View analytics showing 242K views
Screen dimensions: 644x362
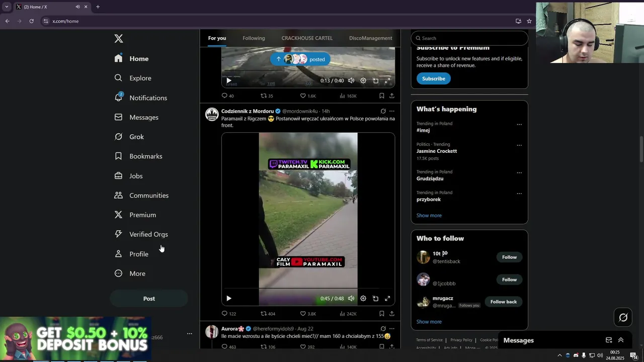pos(348,314)
